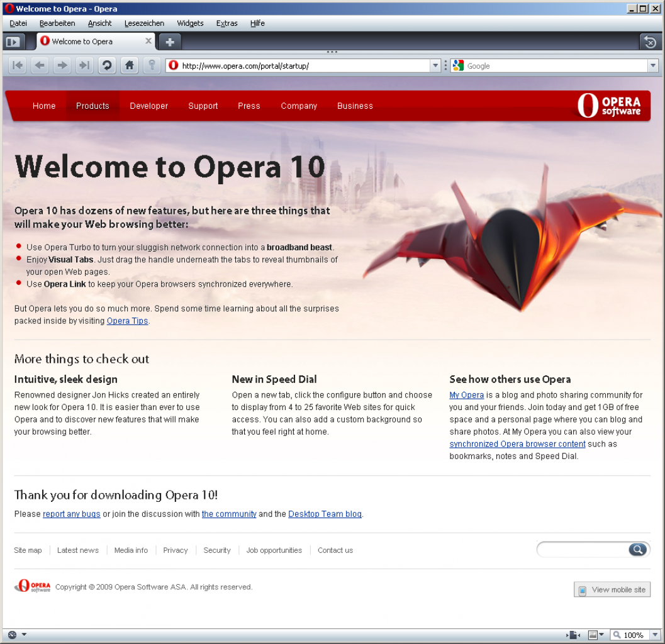Open Security footer link
Screen dimensions: 665x644
click(217, 550)
